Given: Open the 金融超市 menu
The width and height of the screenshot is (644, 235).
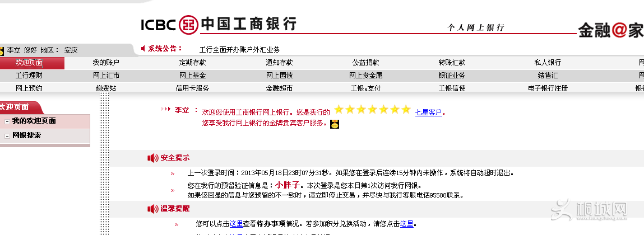Looking at the screenshot, I should coord(279,88).
